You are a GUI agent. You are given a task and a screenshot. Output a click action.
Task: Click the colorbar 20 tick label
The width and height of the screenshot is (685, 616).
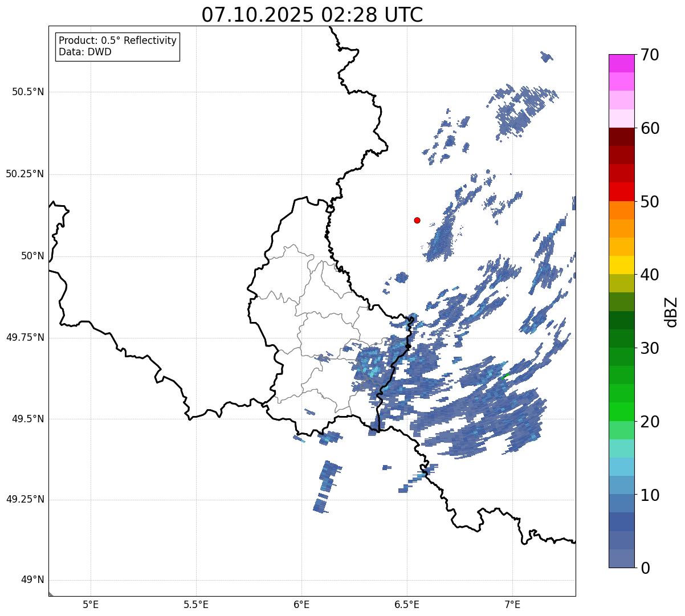click(x=650, y=422)
